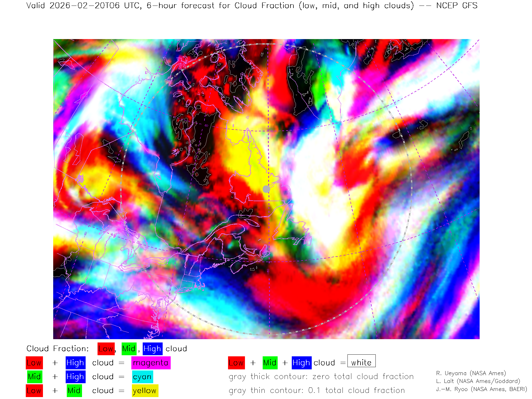Click the red Low box beside magenta equation
532x399 pixels.
pos(34,363)
